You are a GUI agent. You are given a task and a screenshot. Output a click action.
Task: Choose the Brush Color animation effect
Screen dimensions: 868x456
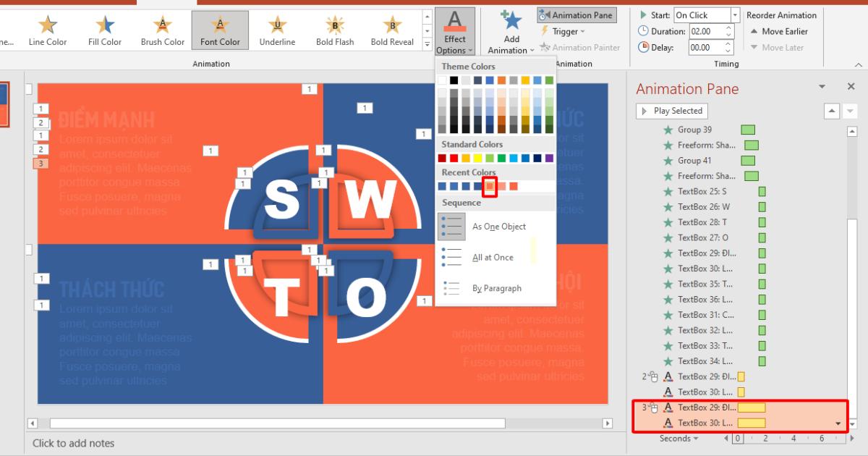click(161, 30)
